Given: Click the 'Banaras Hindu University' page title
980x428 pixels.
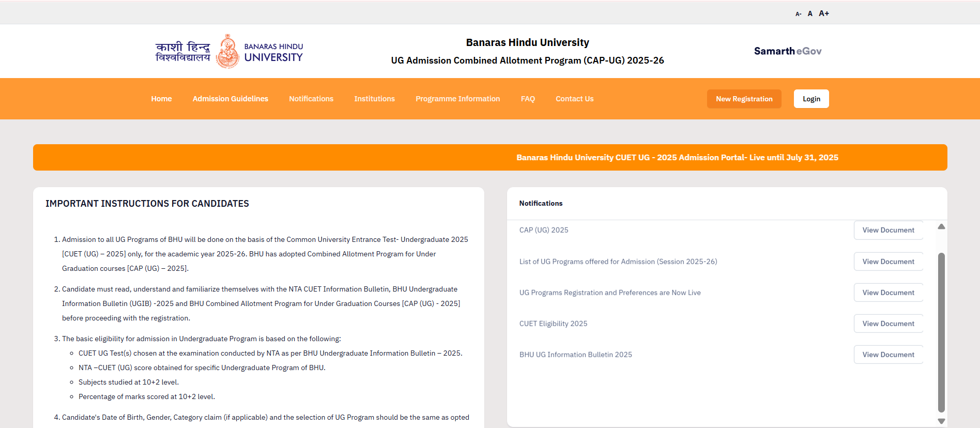Looking at the screenshot, I should point(527,42).
